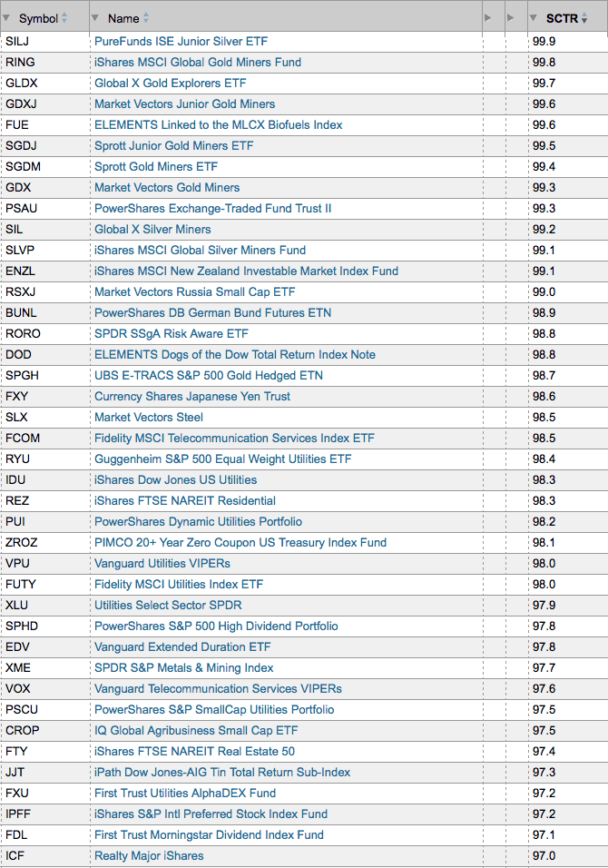
Task: Open PureFunds ISE Junior Silver ETF link
Action: click(181, 42)
